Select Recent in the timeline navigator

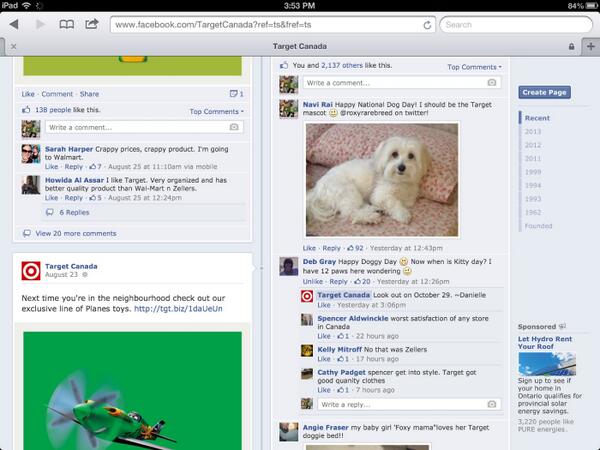537,118
